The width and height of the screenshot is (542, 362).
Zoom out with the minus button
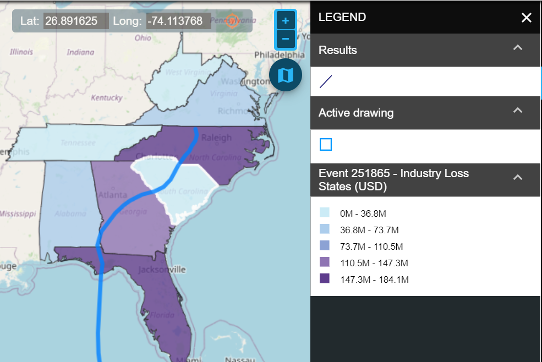point(286,39)
